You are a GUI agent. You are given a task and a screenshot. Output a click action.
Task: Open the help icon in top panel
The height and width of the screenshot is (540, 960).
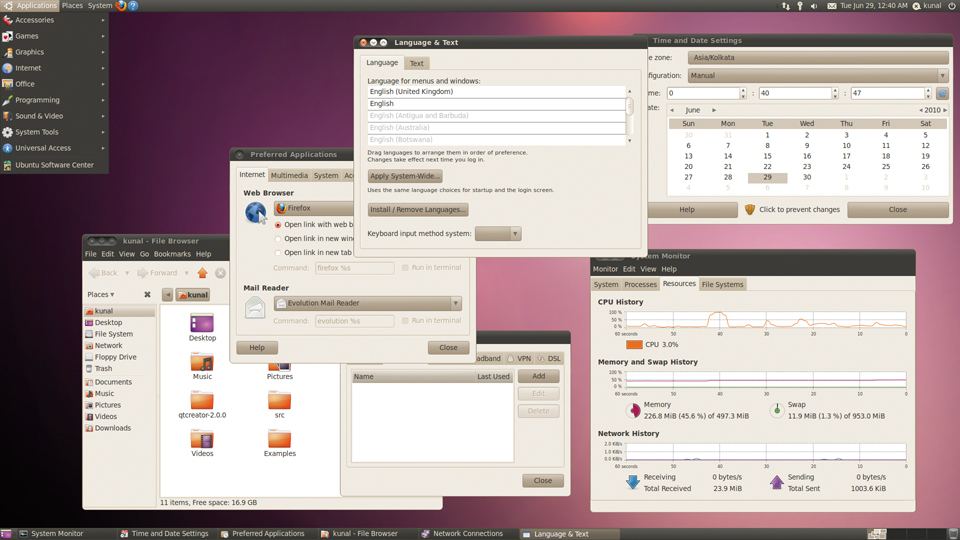[x=133, y=6]
